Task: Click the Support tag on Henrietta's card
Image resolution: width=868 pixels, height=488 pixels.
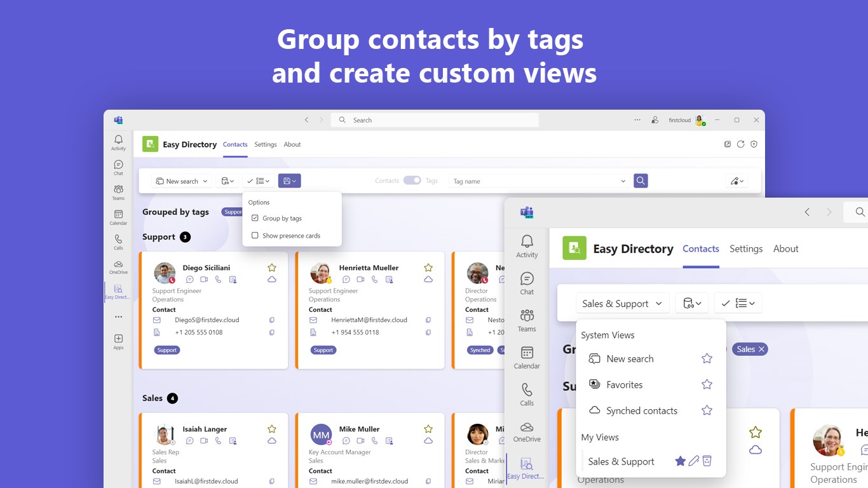Action: click(x=323, y=350)
